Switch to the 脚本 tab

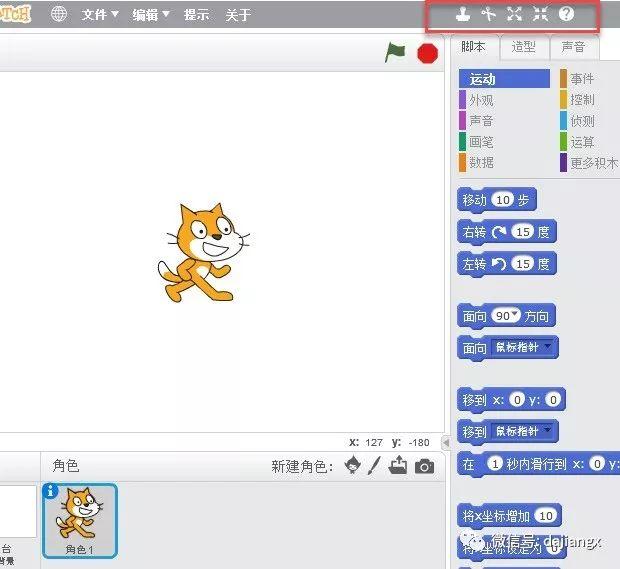click(473, 47)
